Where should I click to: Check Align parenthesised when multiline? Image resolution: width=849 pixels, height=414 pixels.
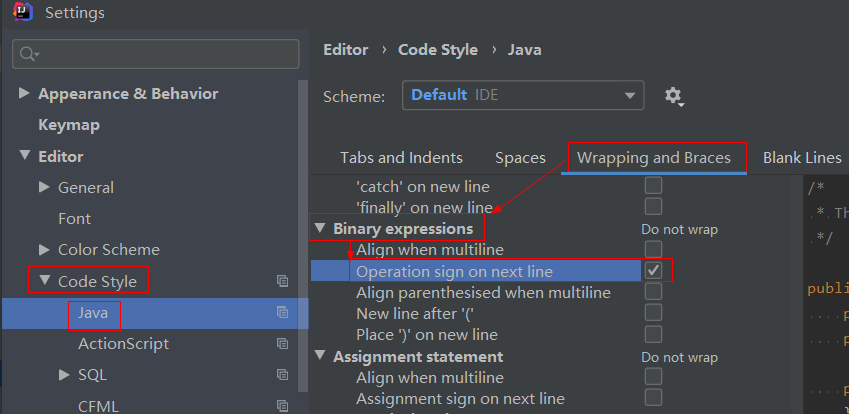coord(654,292)
